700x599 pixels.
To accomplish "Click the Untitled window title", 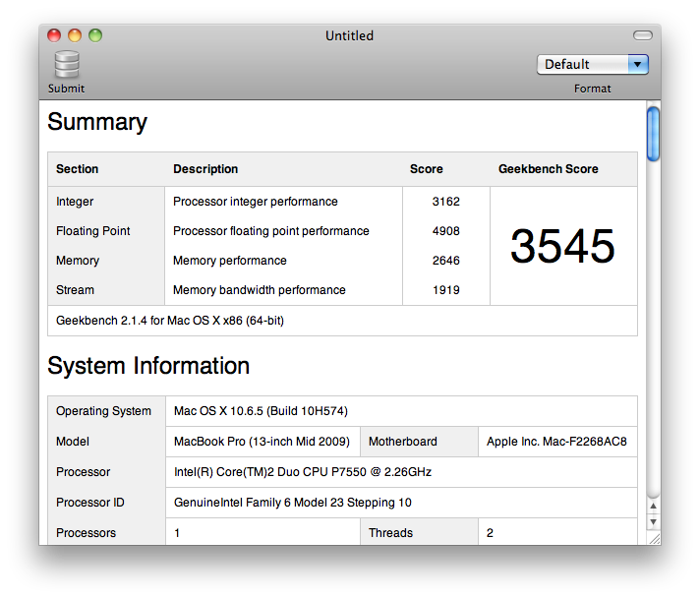I will click(x=350, y=35).
